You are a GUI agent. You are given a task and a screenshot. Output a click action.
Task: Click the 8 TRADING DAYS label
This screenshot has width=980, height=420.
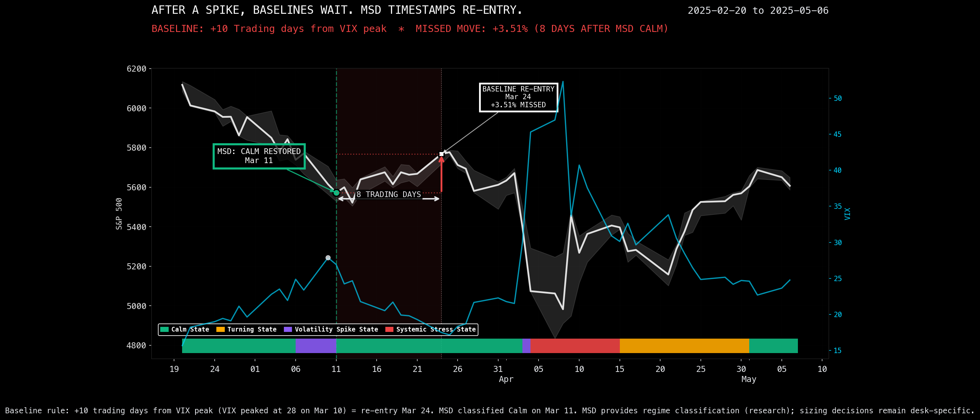[389, 195]
